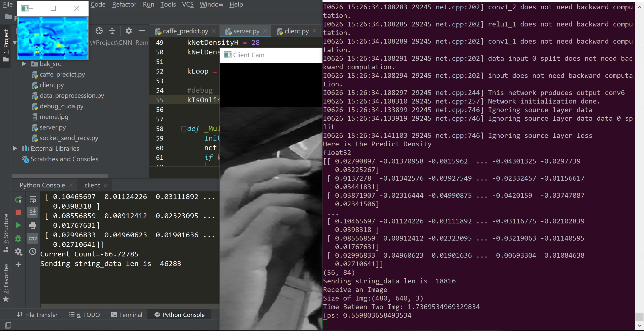Click the locate crosshair icon in project toolbar
Viewport: 644px width, 331px height.
click(99, 31)
